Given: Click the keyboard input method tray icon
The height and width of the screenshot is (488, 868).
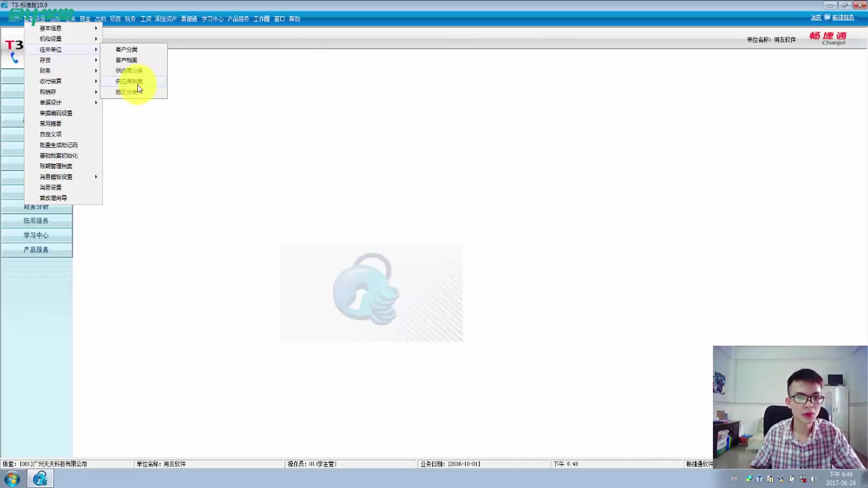Looking at the screenshot, I should (735, 479).
